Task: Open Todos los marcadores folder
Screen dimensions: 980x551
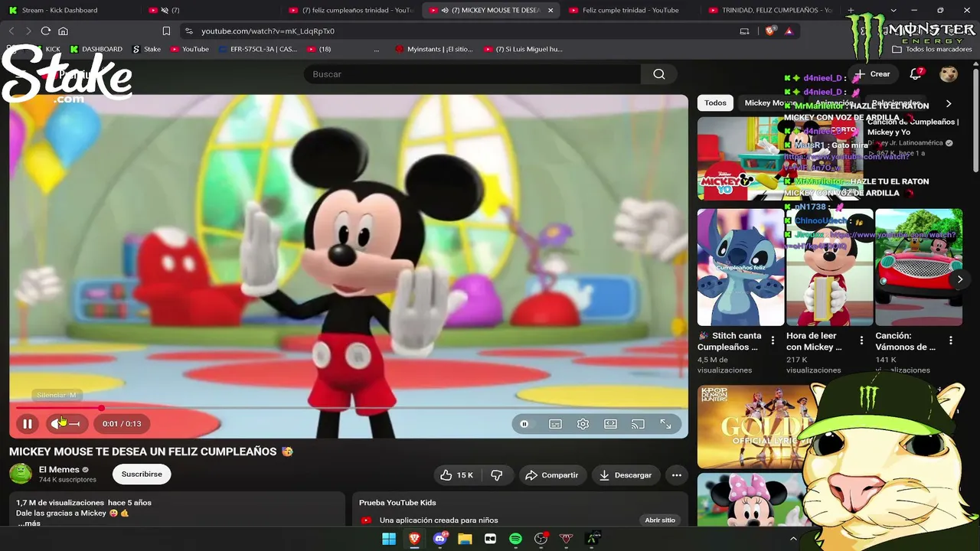Action: (x=932, y=49)
